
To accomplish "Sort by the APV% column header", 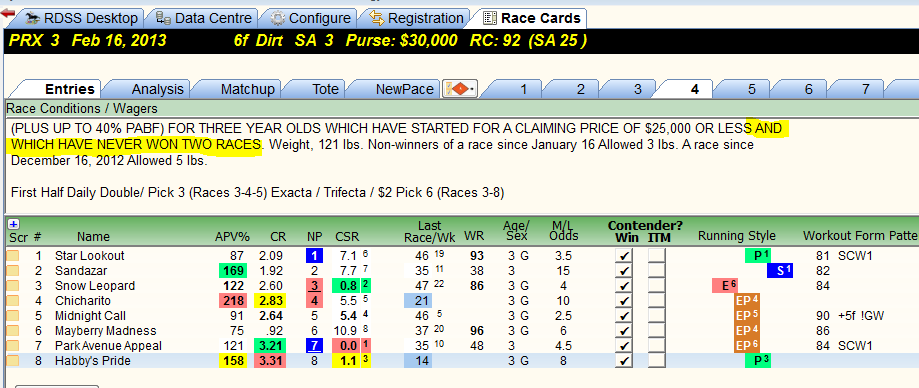I will [232, 237].
